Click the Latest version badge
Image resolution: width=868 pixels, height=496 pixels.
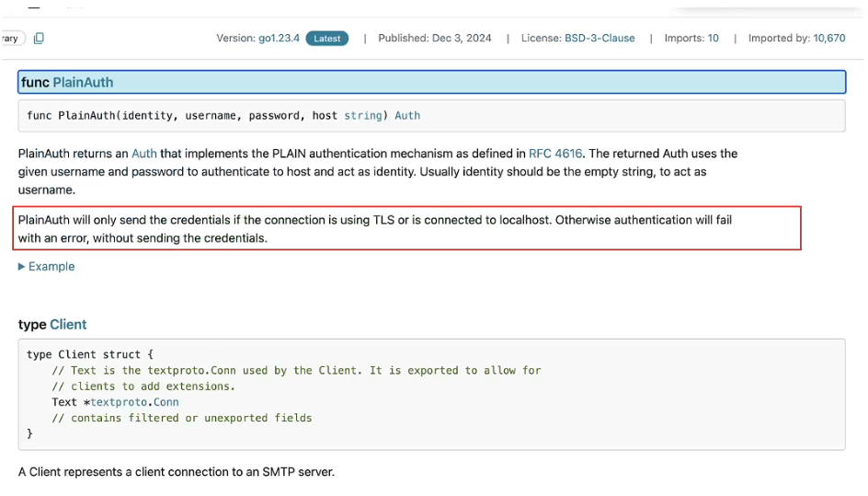click(x=327, y=39)
